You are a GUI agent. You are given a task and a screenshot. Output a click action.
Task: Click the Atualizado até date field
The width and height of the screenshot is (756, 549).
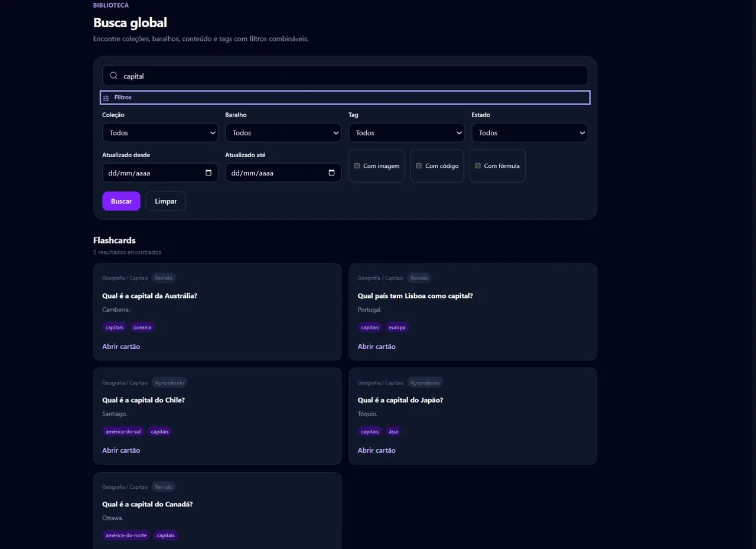pos(283,173)
